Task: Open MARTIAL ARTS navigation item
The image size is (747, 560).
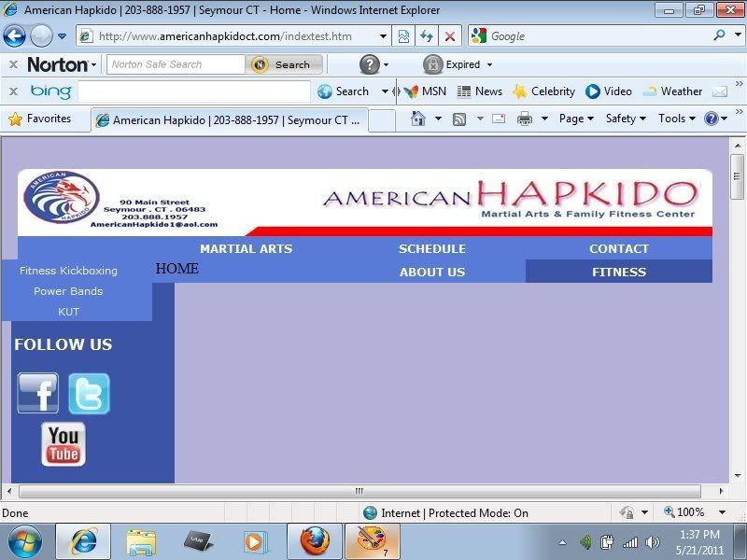Action: click(x=246, y=248)
